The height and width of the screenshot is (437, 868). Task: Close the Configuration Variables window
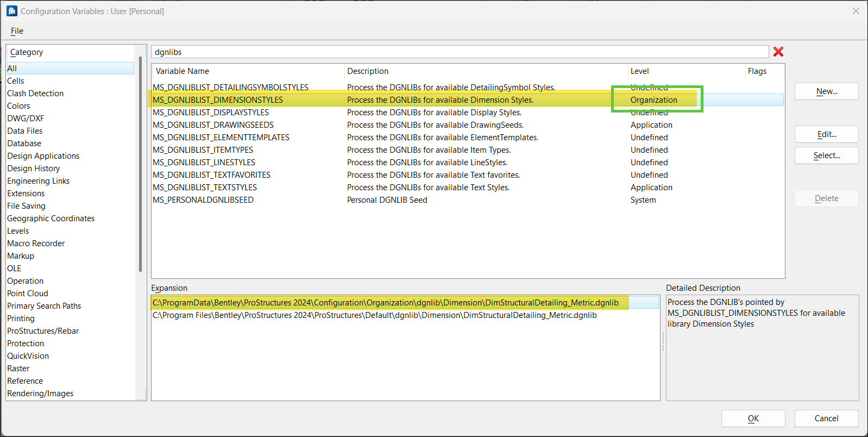pyautogui.click(x=856, y=11)
